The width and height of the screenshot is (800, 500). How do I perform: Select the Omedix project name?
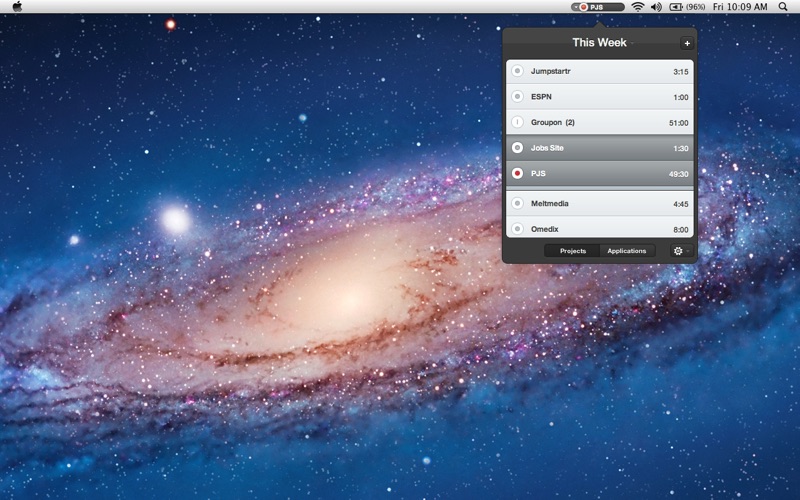[x=544, y=229]
